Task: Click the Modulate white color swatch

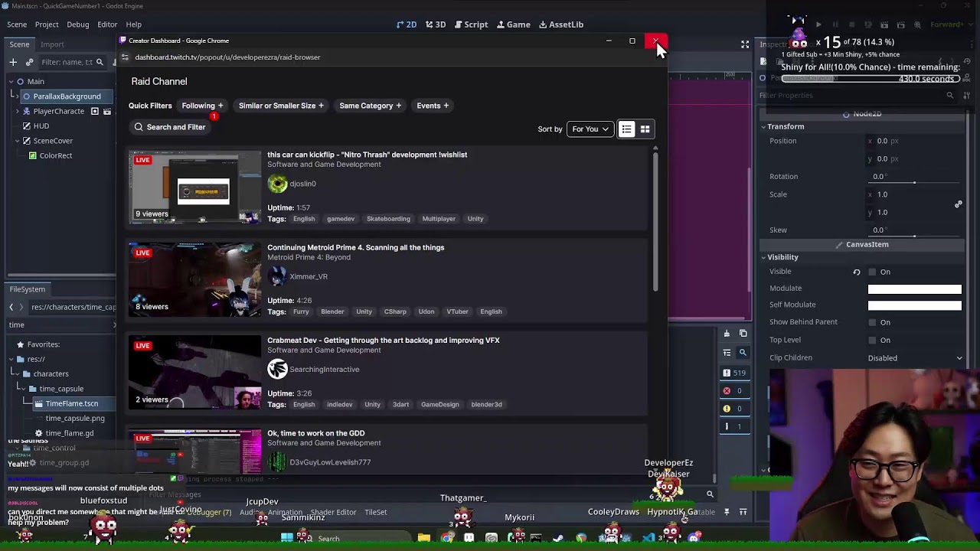Action: tap(914, 289)
